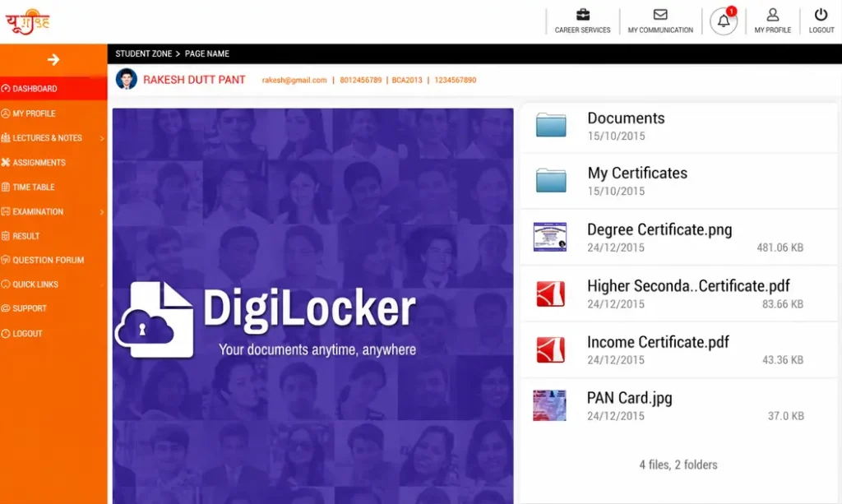This screenshot has width=842, height=504.
Task: Click the Question Forum icon in sidebar
Action: (6, 260)
